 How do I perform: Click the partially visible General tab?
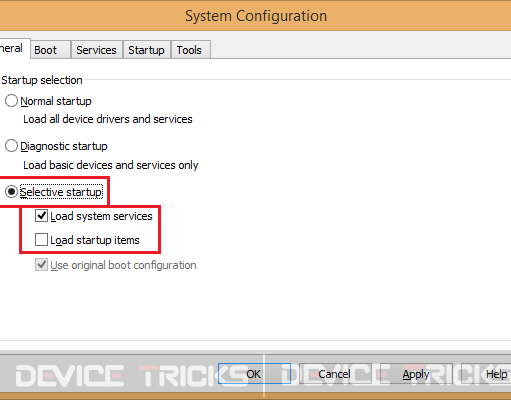pyautogui.click(x=13, y=49)
